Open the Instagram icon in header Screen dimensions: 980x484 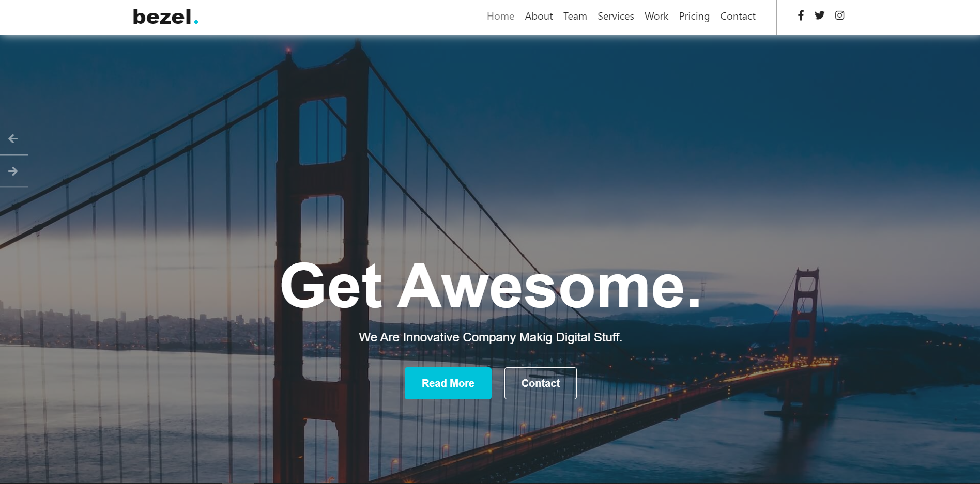[x=839, y=15]
